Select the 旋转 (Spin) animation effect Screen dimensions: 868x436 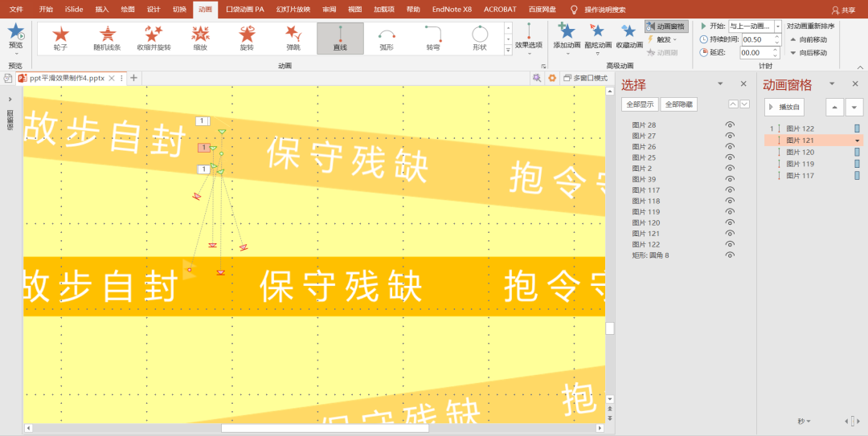point(247,39)
